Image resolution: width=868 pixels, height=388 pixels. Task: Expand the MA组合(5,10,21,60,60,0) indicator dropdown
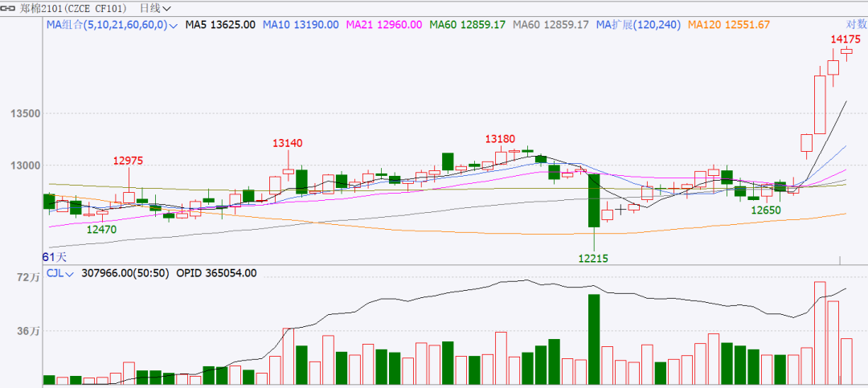[113, 25]
